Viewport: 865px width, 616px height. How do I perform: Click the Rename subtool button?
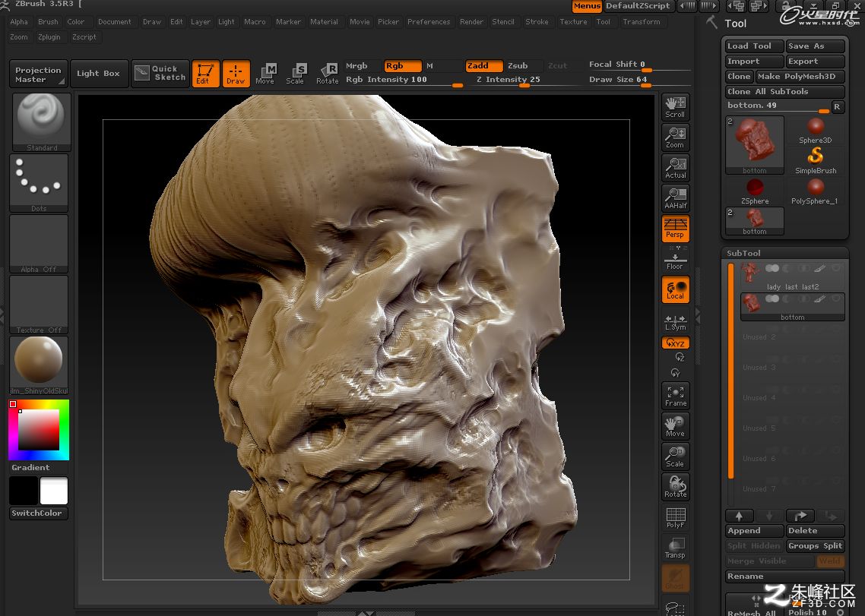(785, 577)
